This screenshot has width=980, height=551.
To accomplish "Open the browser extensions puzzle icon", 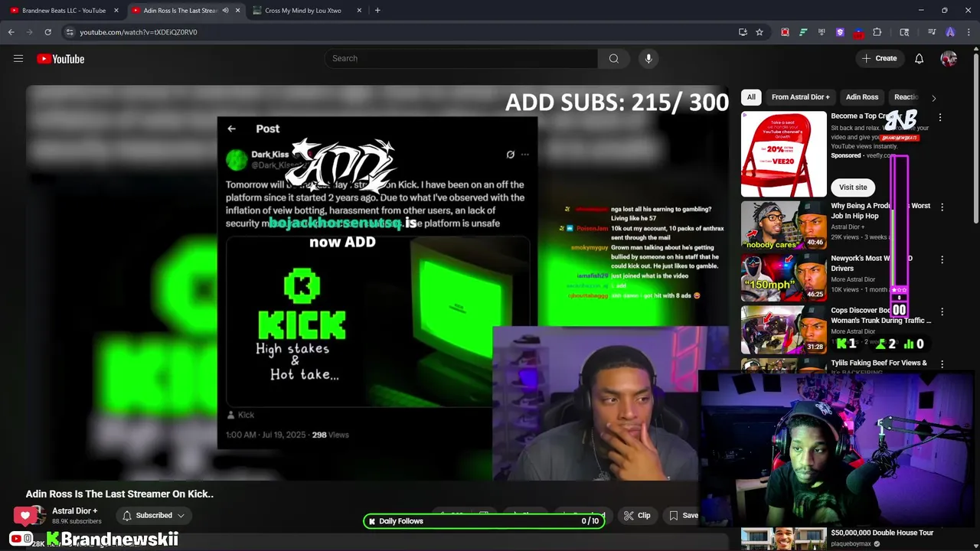I will 877,32.
